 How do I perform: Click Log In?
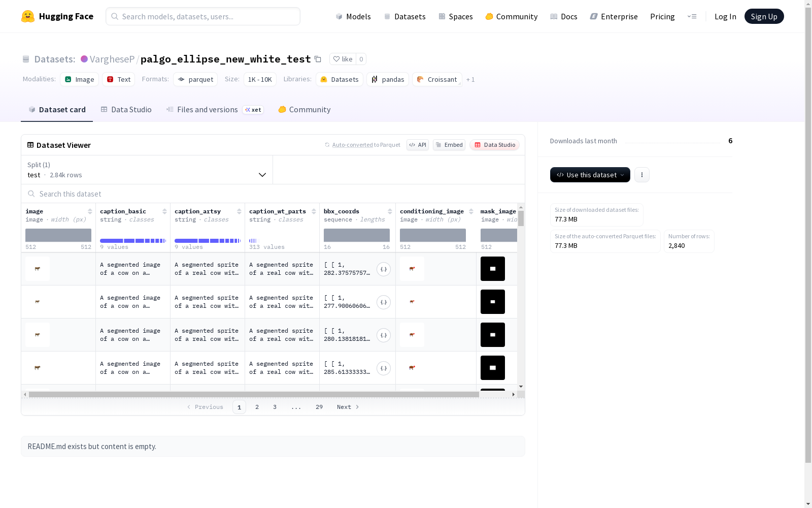725,16
